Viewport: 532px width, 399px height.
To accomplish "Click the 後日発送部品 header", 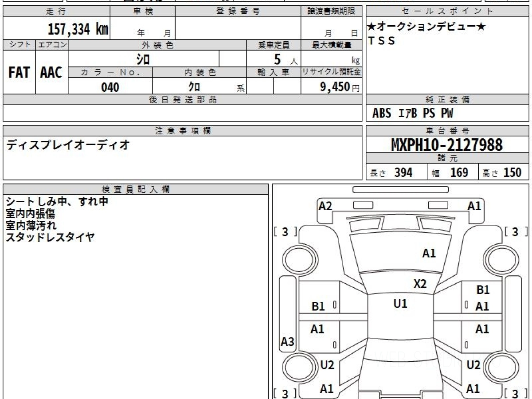I will click(x=182, y=100).
